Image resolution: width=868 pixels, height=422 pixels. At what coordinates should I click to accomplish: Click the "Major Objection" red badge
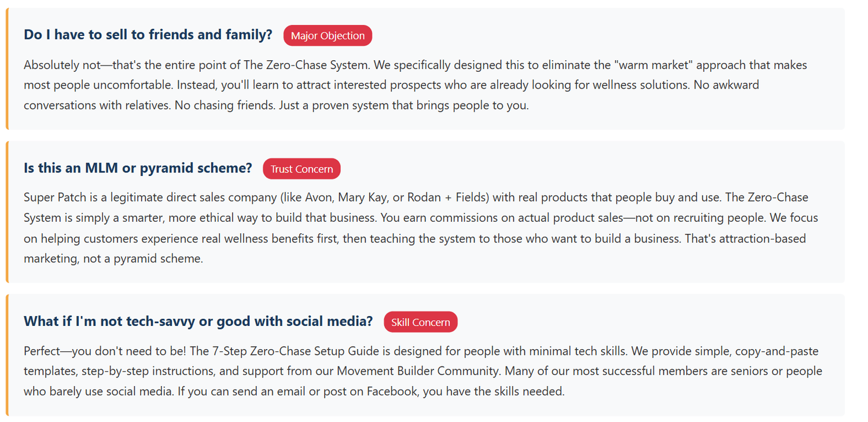328,36
